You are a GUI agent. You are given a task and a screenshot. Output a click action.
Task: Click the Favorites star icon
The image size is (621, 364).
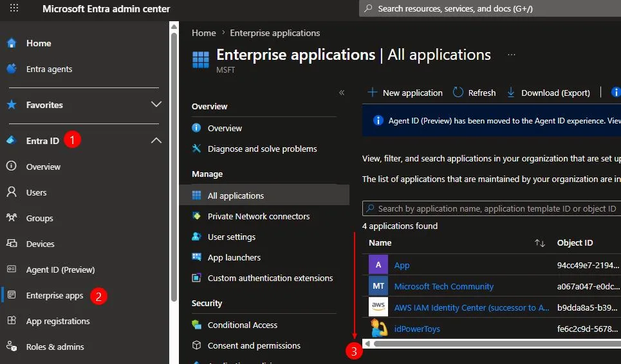coord(12,104)
